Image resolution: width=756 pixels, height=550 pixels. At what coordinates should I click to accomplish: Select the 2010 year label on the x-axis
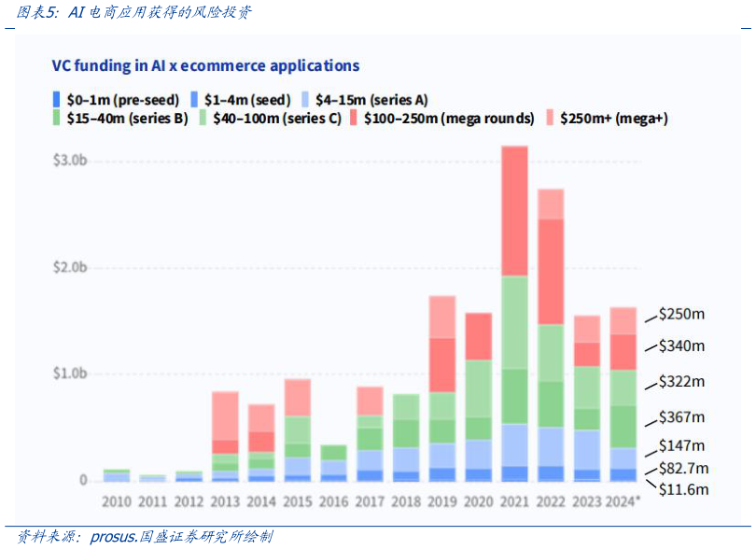click(x=117, y=501)
